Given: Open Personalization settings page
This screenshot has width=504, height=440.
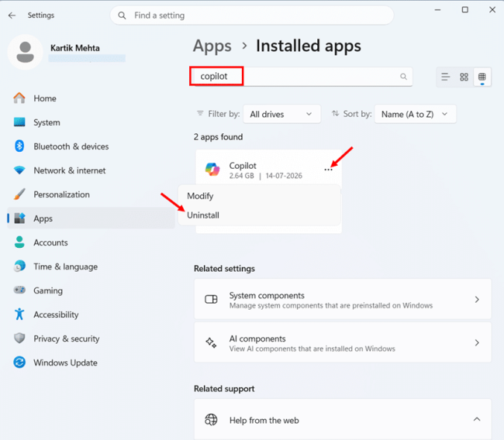Looking at the screenshot, I should pos(91,194).
